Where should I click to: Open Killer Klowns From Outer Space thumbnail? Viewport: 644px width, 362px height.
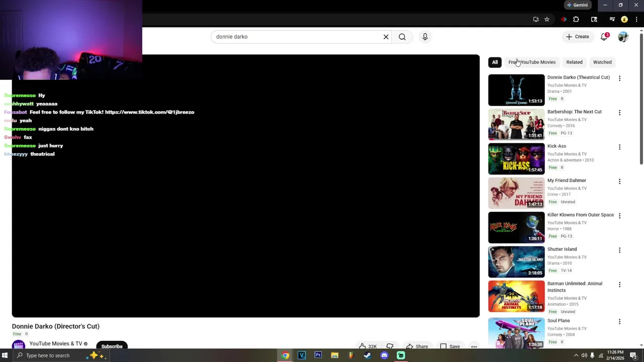pos(516,227)
